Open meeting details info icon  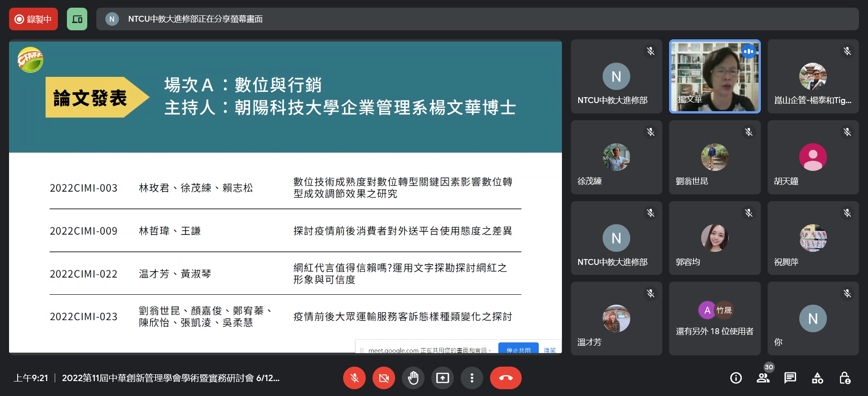point(736,378)
